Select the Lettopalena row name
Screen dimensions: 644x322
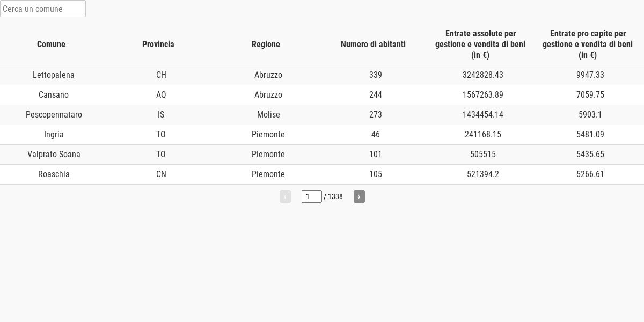point(54,75)
